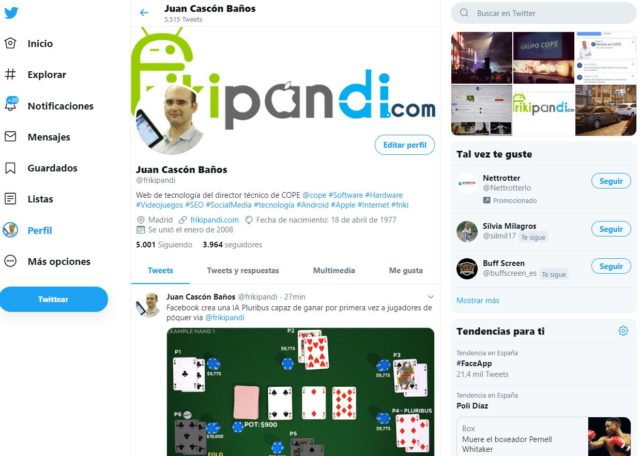This screenshot has width=640, height=456.
Task: Expand Más opciones menu
Action: pos(47,261)
